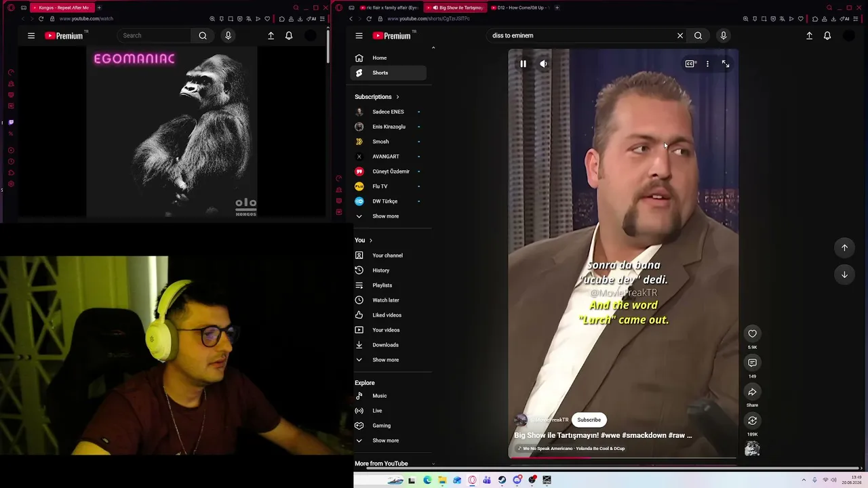
Task: Go to the next Short
Action: click(844, 274)
